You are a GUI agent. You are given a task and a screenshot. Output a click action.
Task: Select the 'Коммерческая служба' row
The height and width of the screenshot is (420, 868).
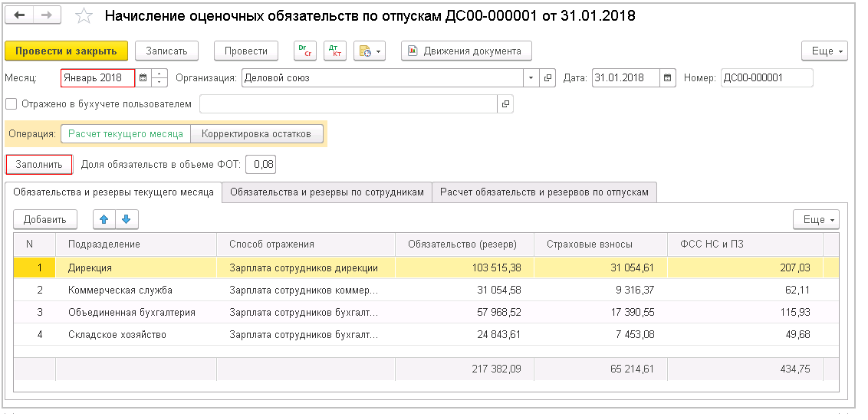point(426,290)
